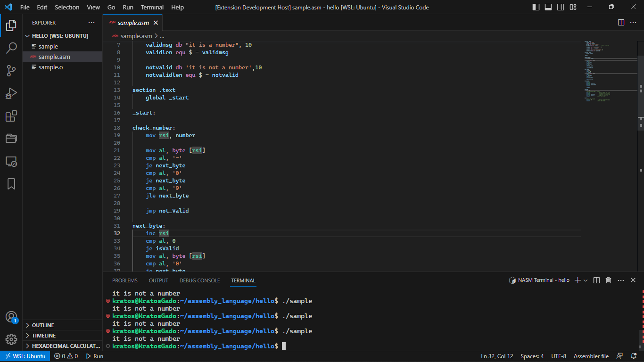Split the terminal pane
This screenshot has width=644, height=362.
[596, 280]
